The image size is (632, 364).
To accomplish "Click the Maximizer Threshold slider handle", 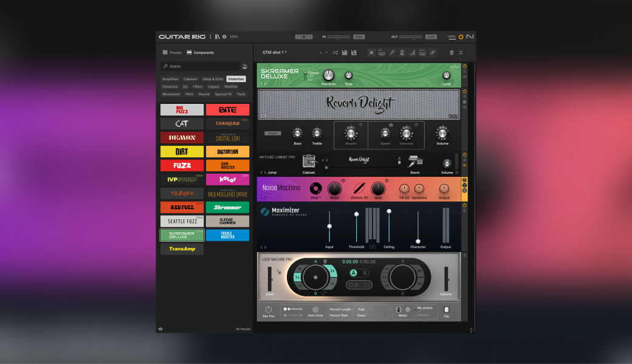I will 356,215.
